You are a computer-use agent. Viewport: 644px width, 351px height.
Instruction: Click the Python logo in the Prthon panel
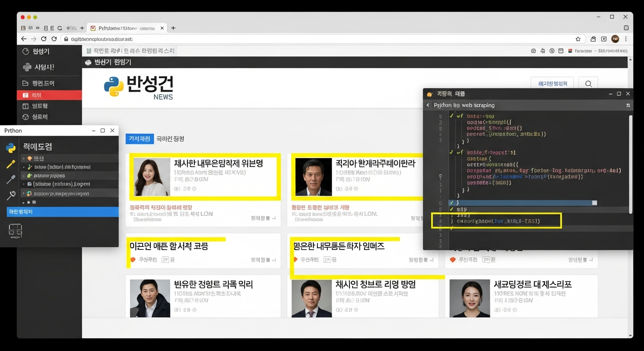point(11,147)
